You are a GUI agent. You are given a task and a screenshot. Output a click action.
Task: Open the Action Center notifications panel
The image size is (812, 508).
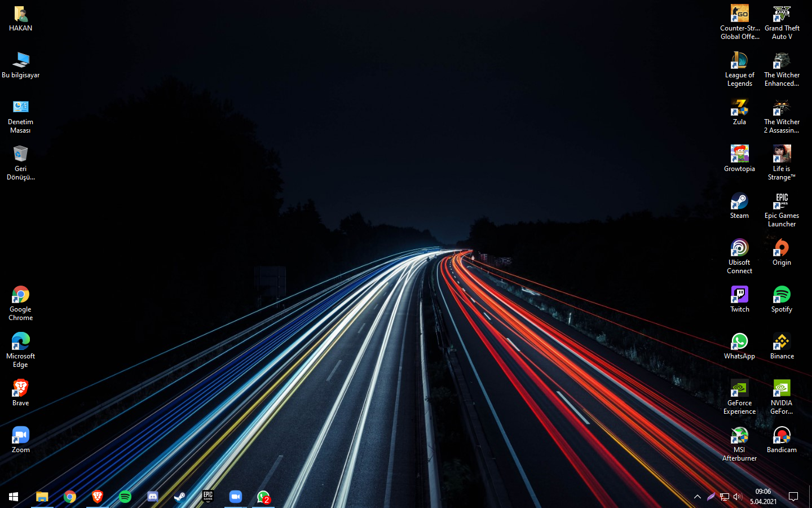pyautogui.click(x=793, y=497)
